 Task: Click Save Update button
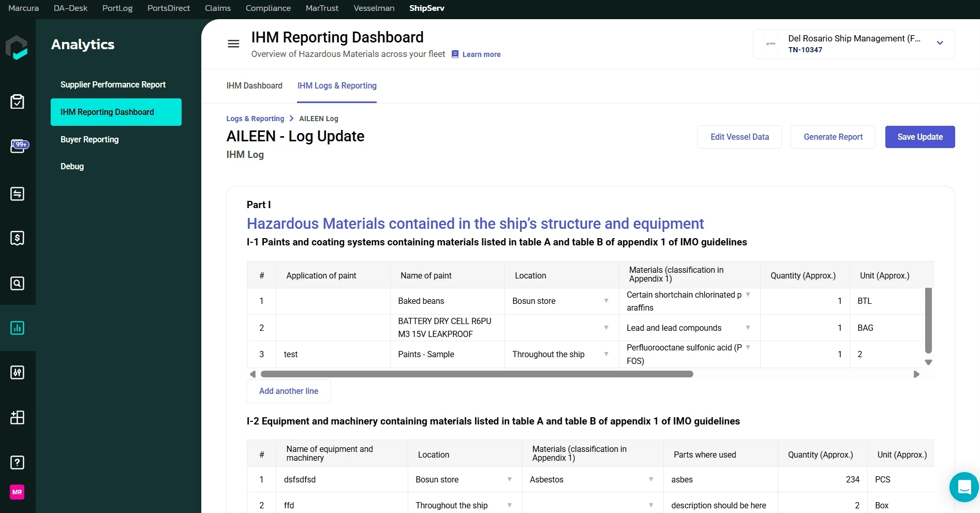coord(920,137)
